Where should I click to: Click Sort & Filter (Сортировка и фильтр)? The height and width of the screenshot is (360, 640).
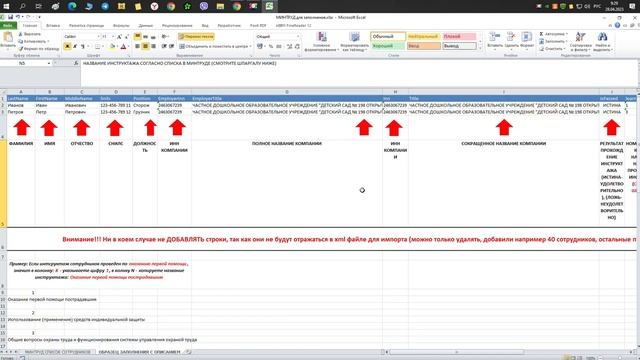coord(580,41)
